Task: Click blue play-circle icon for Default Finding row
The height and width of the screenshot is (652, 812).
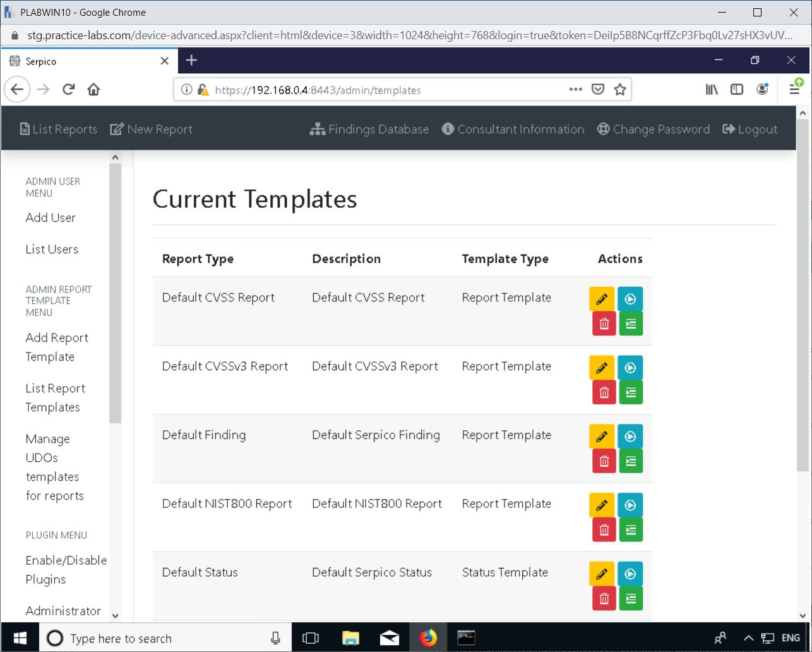Action: click(x=630, y=436)
